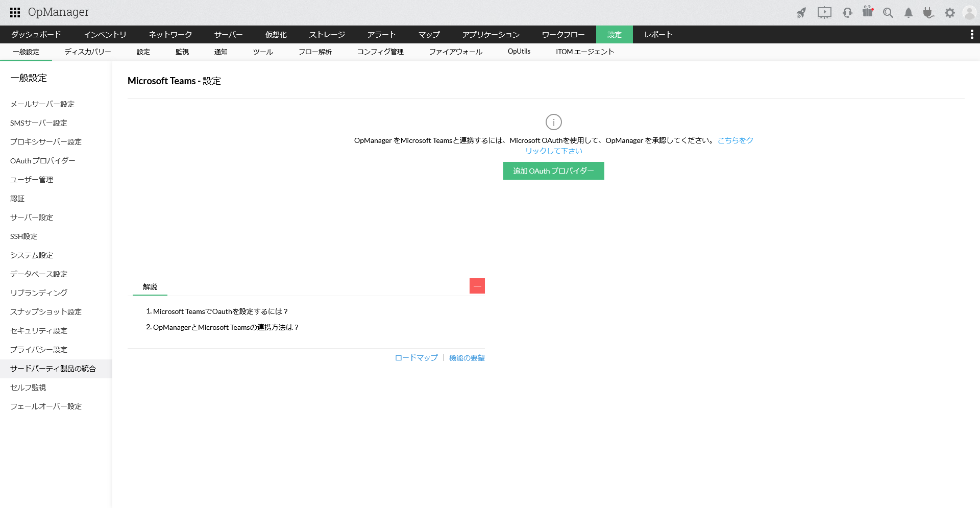Open the 仮想化 menu

[276, 34]
